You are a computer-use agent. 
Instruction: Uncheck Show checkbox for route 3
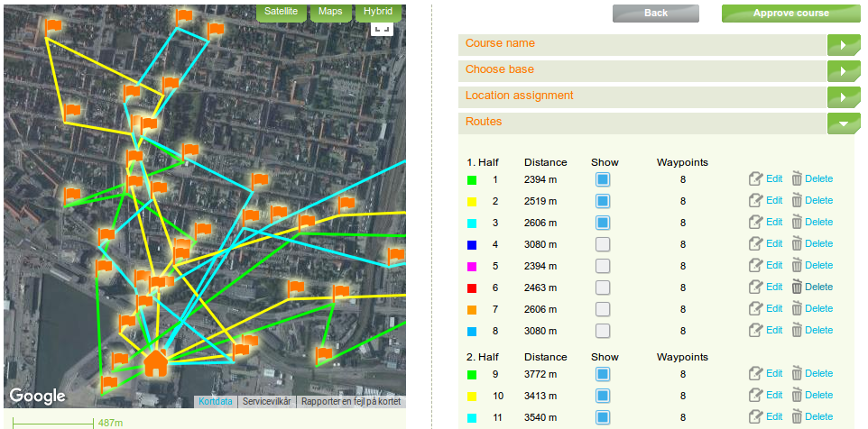click(603, 223)
